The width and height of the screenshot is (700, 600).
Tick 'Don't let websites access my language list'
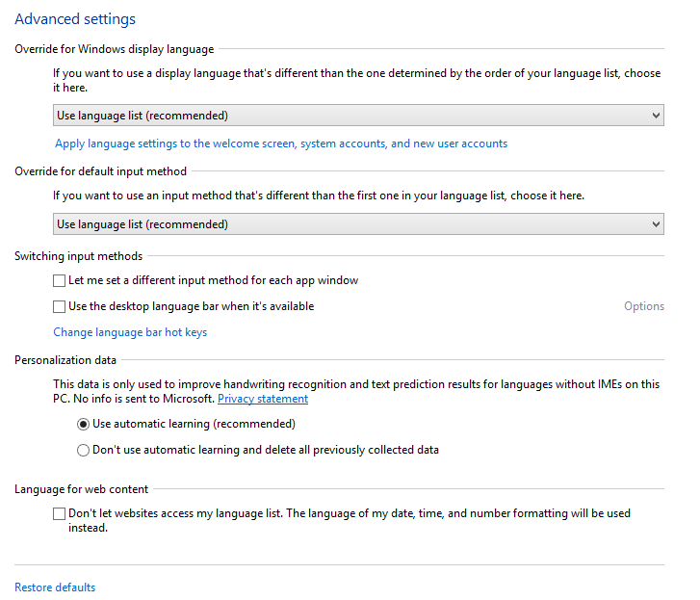pos(59,514)
